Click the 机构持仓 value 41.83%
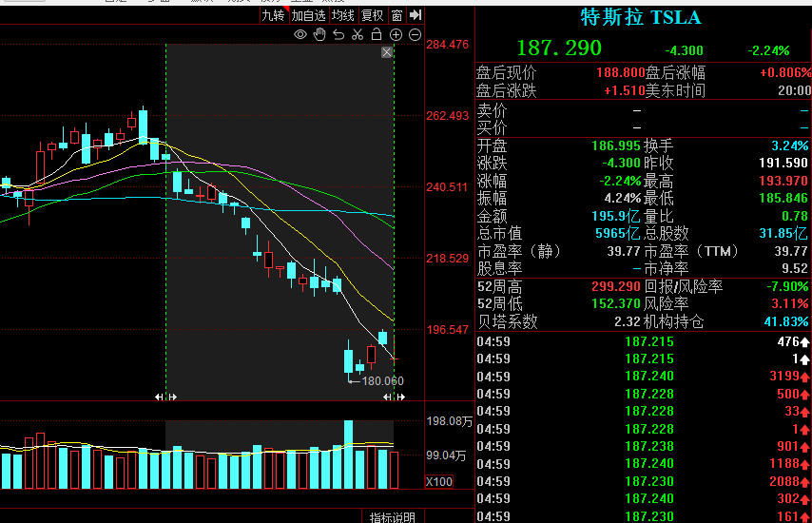This screenshot has width=812, height=523. pos(786,321)
